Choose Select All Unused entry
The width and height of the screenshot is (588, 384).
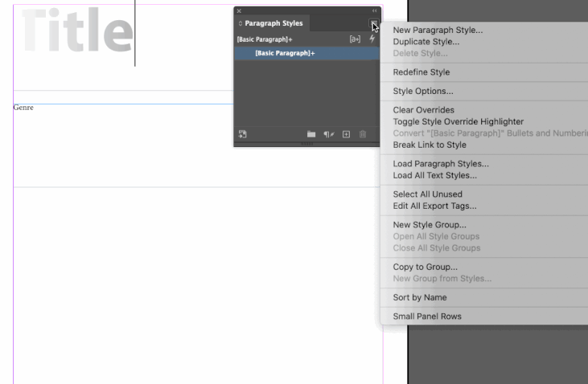[x=427, y=194]
